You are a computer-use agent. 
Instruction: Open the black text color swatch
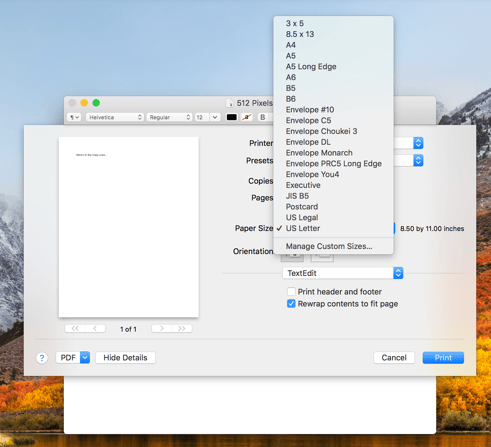click(x=232, y=117)
